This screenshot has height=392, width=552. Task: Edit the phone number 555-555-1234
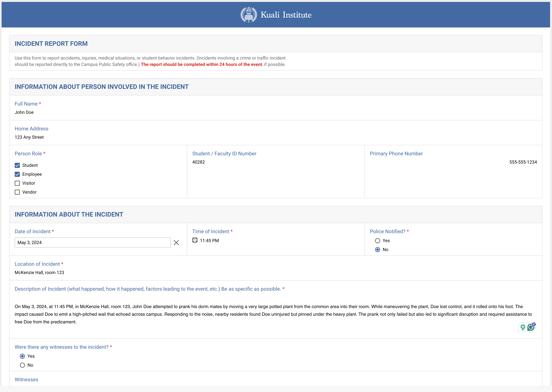point(523,162)
